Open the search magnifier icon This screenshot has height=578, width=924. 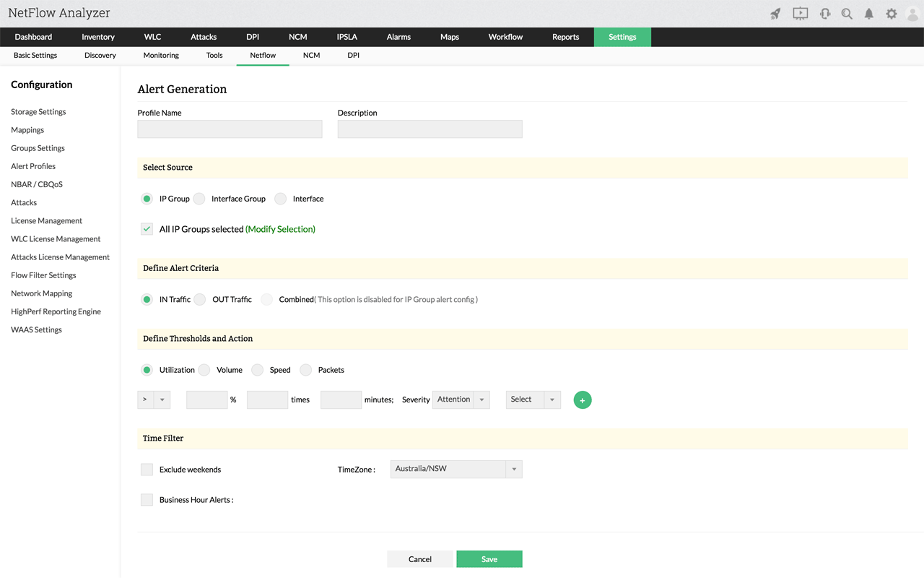pyautogui.click(x=847, y=14)
